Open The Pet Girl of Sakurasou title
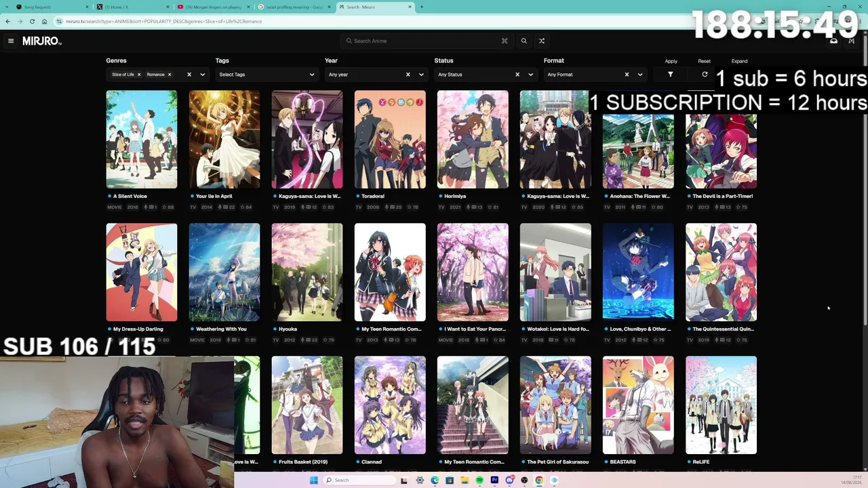 557,462
